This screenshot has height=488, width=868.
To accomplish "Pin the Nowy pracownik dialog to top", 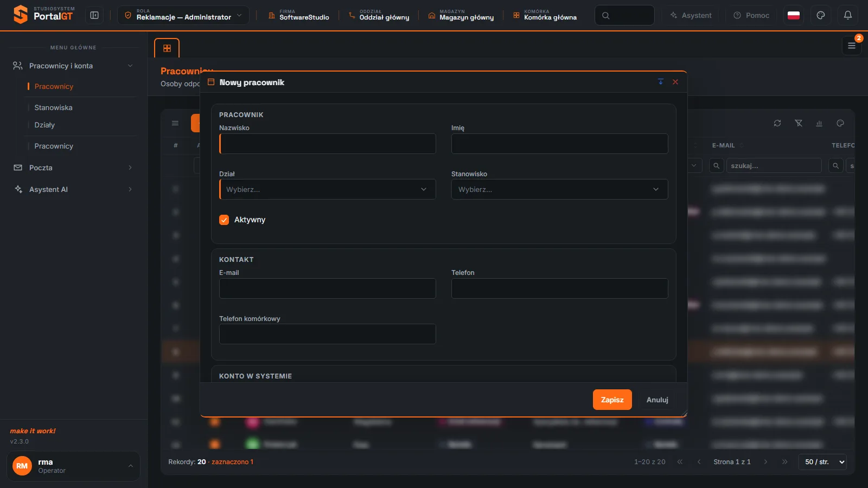I will [661, 82].
